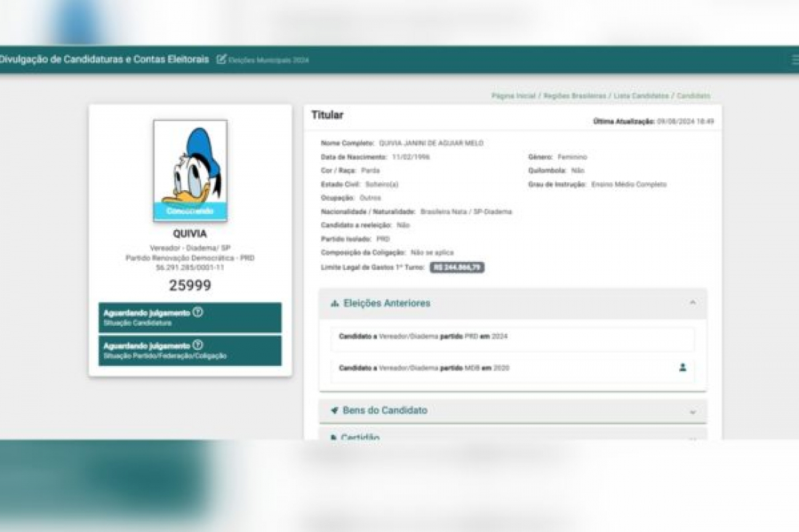This screenshot has height=532, width=799.
Task: Click the edit icon beside Eleições Municipais 2024
Action: coord(220,60)
